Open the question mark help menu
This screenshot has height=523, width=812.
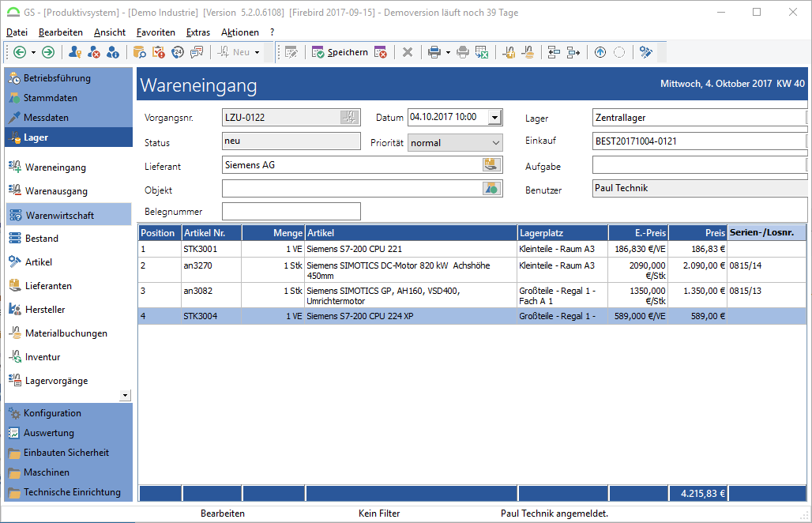[272, 32]
